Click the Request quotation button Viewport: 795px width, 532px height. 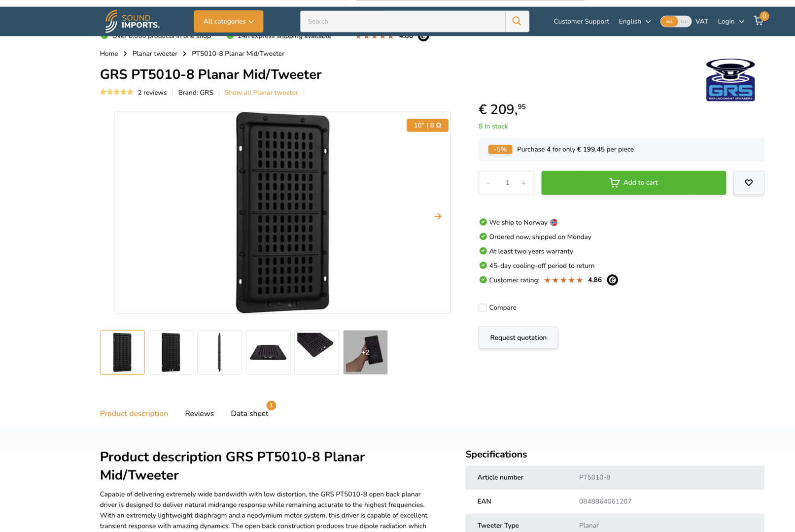(x=518, y=337)
